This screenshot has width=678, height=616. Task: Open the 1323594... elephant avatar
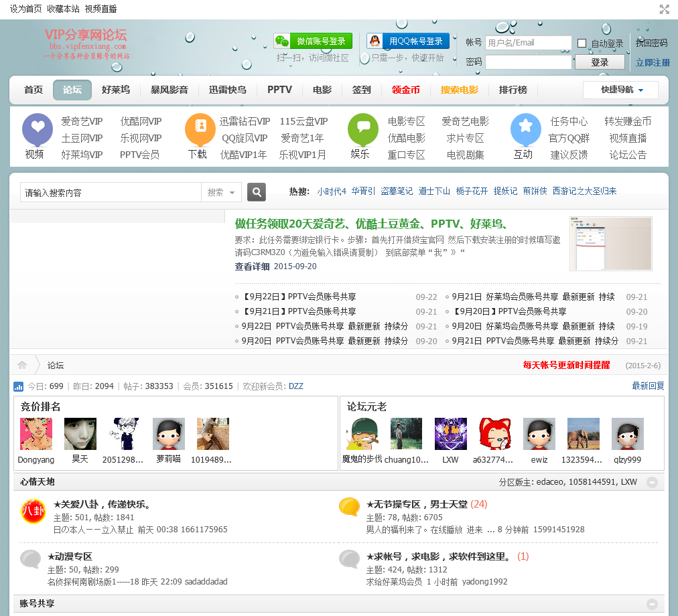tap(584, 434)
